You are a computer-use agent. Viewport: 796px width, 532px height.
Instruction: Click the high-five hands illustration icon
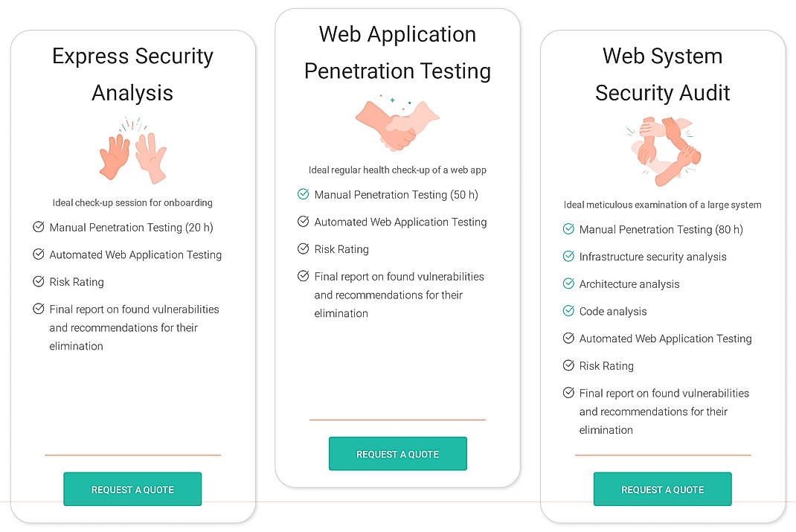pos(132,149)
